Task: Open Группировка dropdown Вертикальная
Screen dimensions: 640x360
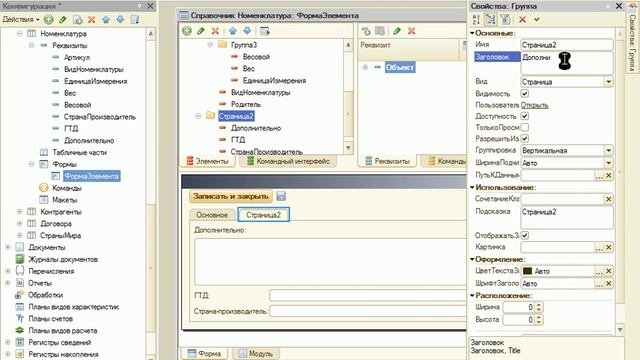Action: (x=609, y=150)
